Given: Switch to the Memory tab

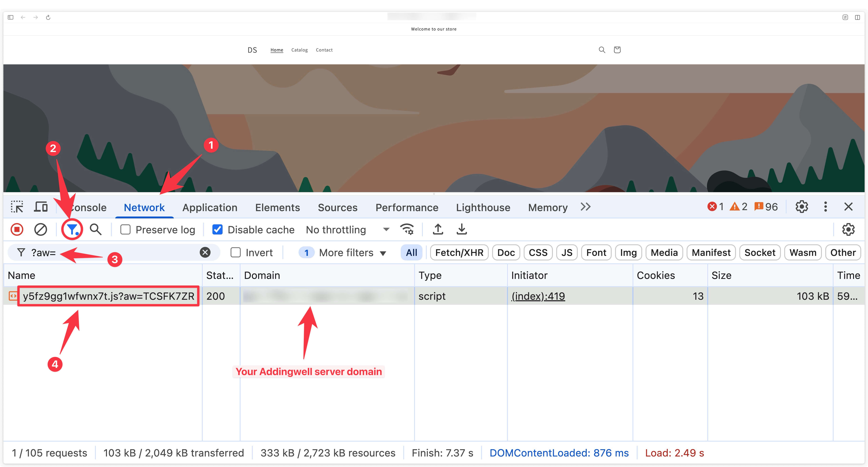Looking at the screenshot, I should click(x=548, y=207).
